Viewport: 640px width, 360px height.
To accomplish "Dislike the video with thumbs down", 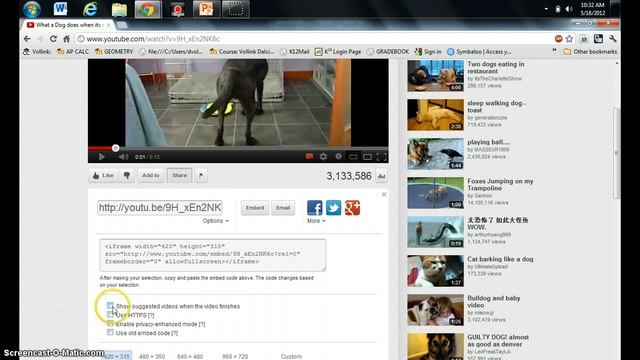I will click(x=127, y=176).
